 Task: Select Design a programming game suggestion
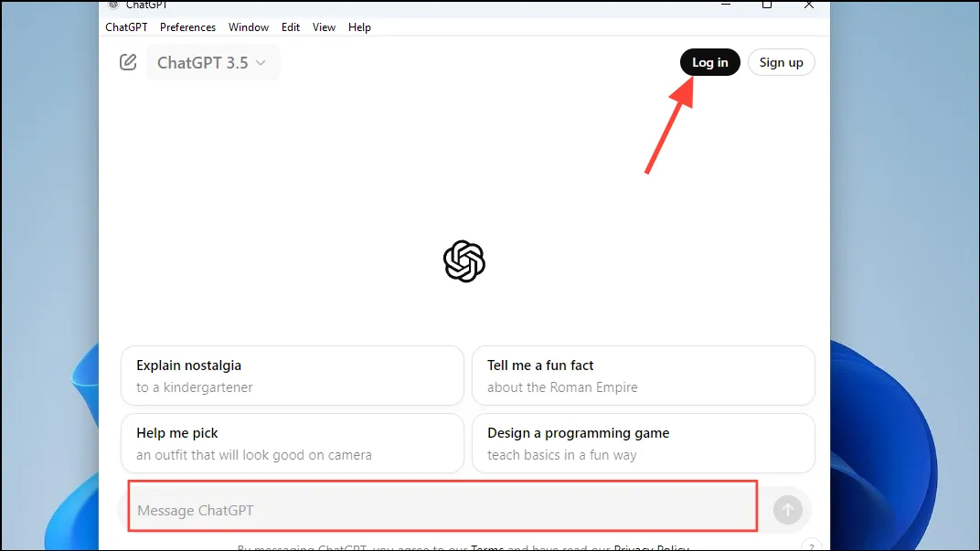[643, 443]
